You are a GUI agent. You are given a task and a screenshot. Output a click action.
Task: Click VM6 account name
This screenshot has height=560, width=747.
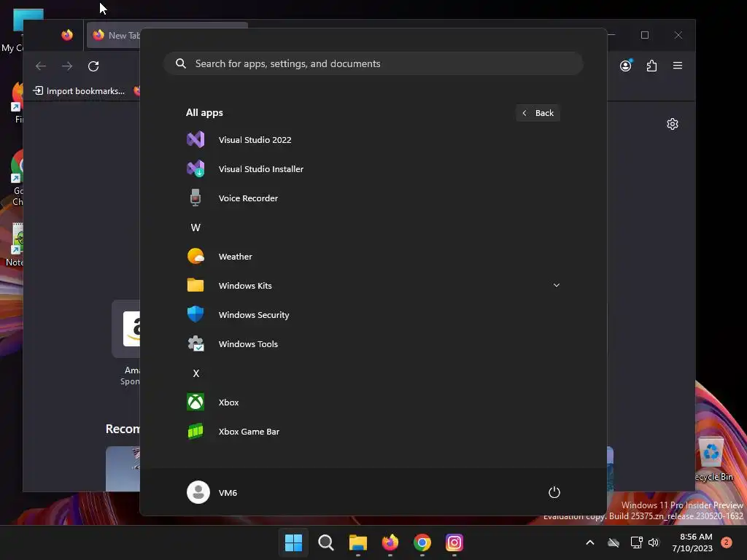coord(228,493)
